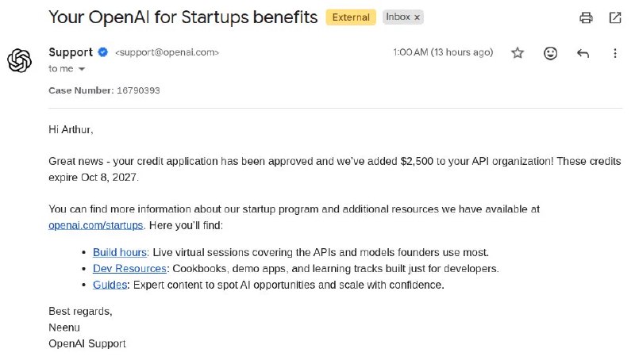
Task: Open the Build hours link
Action: (x=120, y=252)
